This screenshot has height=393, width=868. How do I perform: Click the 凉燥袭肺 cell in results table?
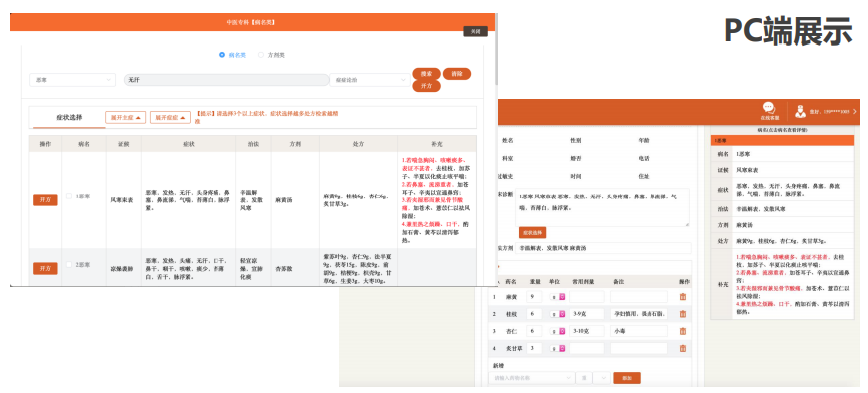tap(124, 268)
